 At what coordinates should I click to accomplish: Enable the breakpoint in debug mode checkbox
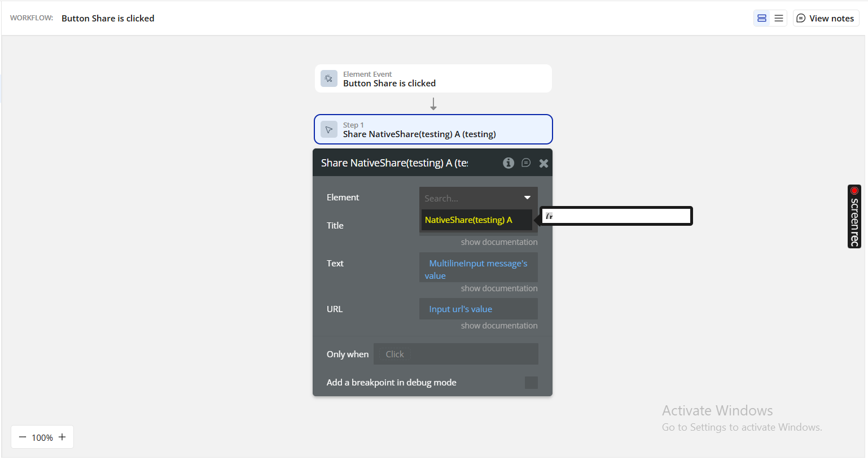tap(531, 383)
